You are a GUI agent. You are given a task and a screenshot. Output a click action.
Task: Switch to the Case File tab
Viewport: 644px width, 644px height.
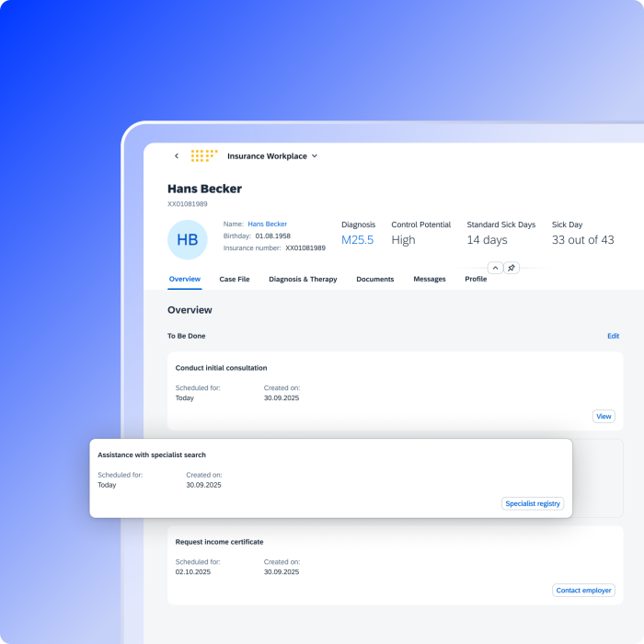click(x=235, y=279)
